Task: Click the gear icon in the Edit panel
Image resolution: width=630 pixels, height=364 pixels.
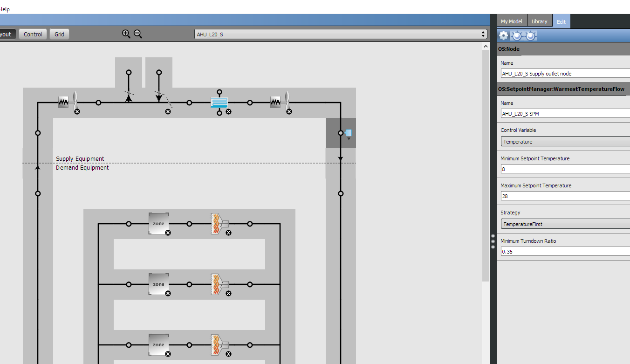Action: click(504, 35)
